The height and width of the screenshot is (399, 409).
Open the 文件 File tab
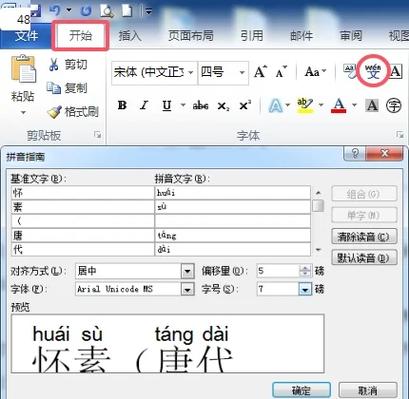point(26,35)
